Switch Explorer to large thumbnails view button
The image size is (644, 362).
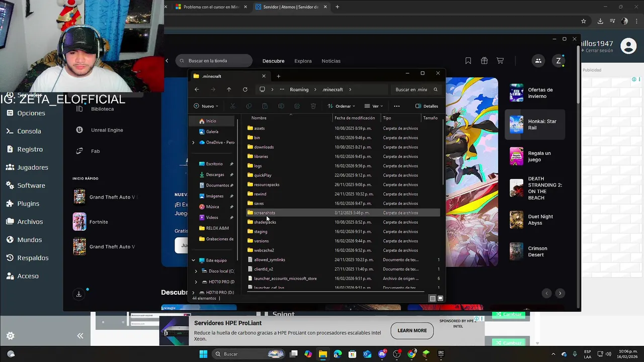click(440, 298)
